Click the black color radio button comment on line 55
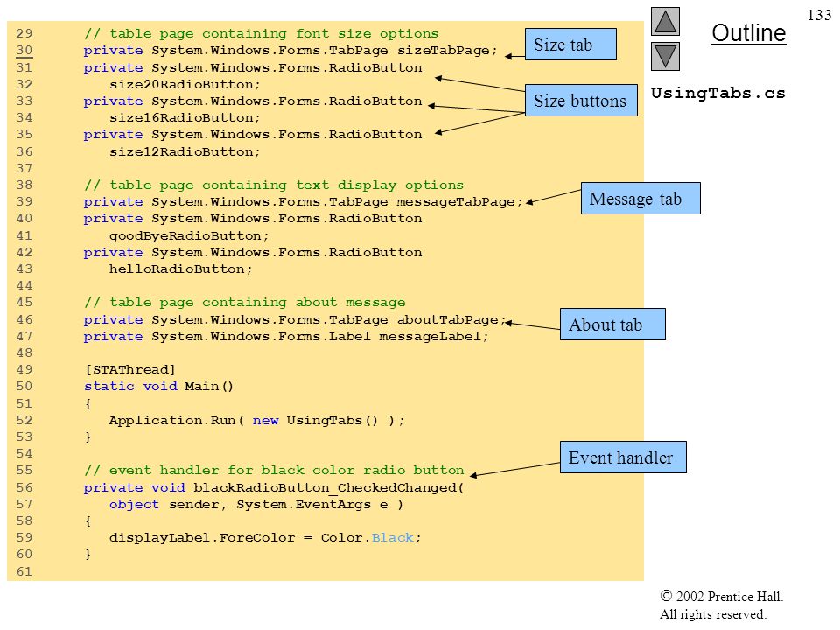 [274, 471]
